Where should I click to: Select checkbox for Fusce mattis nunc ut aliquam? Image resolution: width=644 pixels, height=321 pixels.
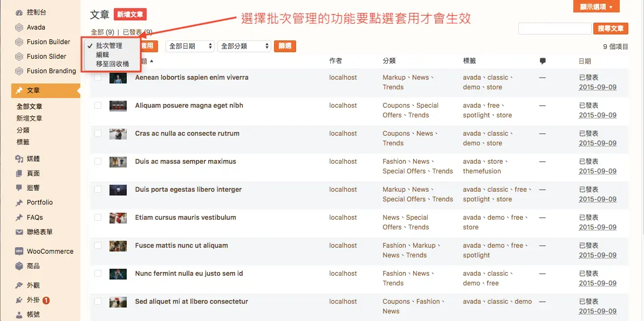[x=98, y=246]
